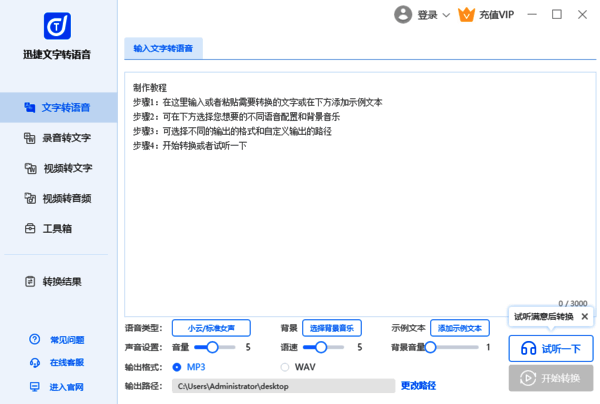Click 添加示例文本 button
This screenshot has width=600, height=404.
tap(460, 328)
